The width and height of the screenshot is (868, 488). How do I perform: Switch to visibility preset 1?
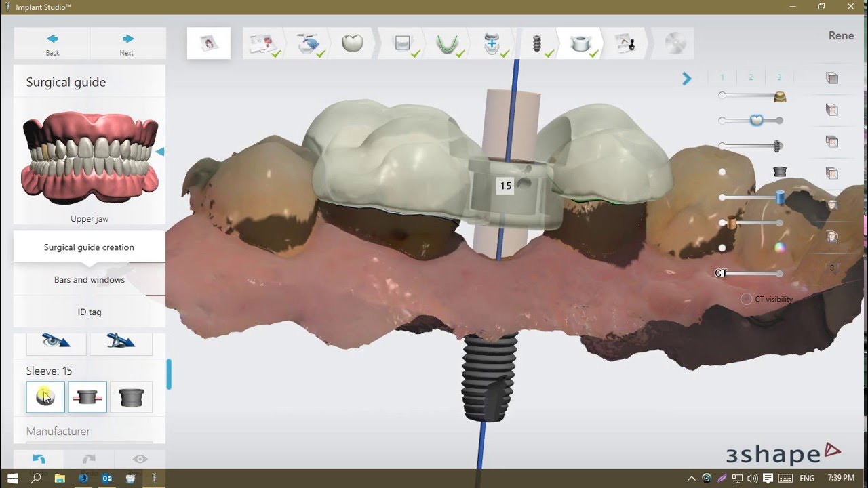722,77
